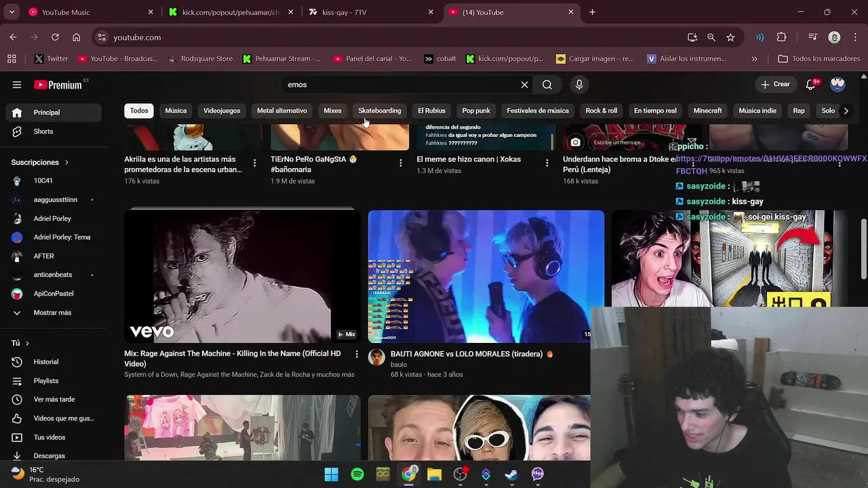Show more filter chips with right arrow
Screen dimensions: 868x488
(846, 110)
